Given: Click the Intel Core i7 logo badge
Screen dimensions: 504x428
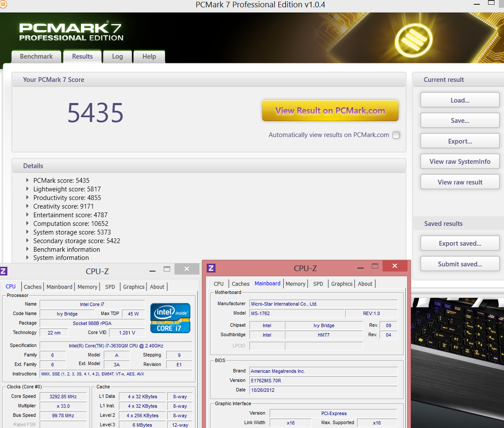Looking at the screenshot, I should click(170, 318).
